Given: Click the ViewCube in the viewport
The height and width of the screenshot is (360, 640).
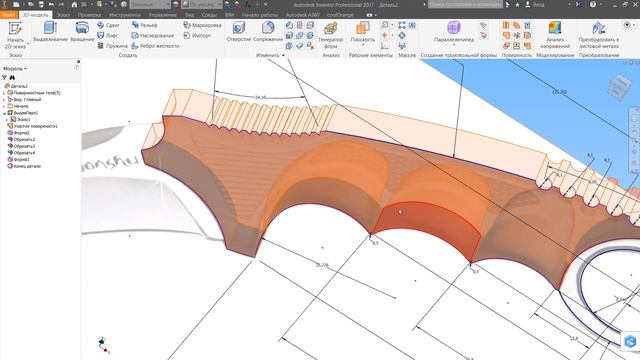Looking at the screenshot, I should (619, 87).
